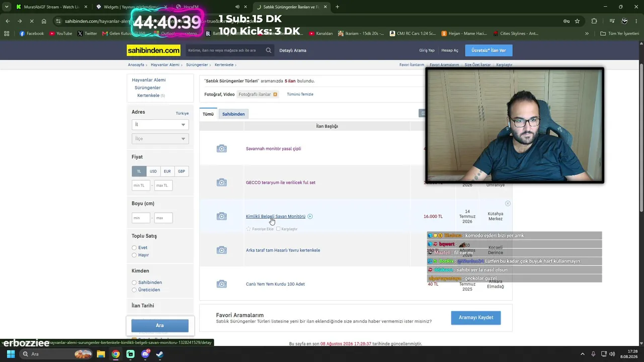Open File Explorer from the taskbar
This screenshot has width=644, height=362.
pos(101,354)
